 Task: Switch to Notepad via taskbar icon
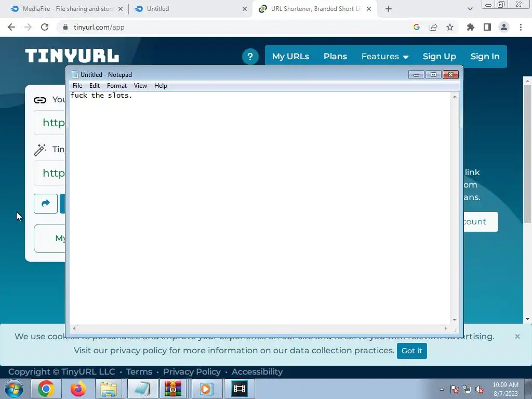click(142, 389)
